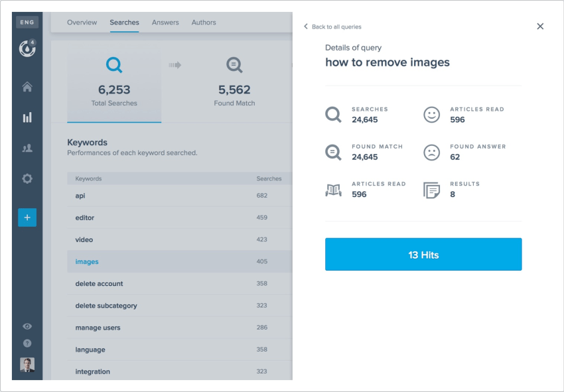Click the open book Articles Read icon
Viewport: 564px width, 392px height.
[333, 188]
